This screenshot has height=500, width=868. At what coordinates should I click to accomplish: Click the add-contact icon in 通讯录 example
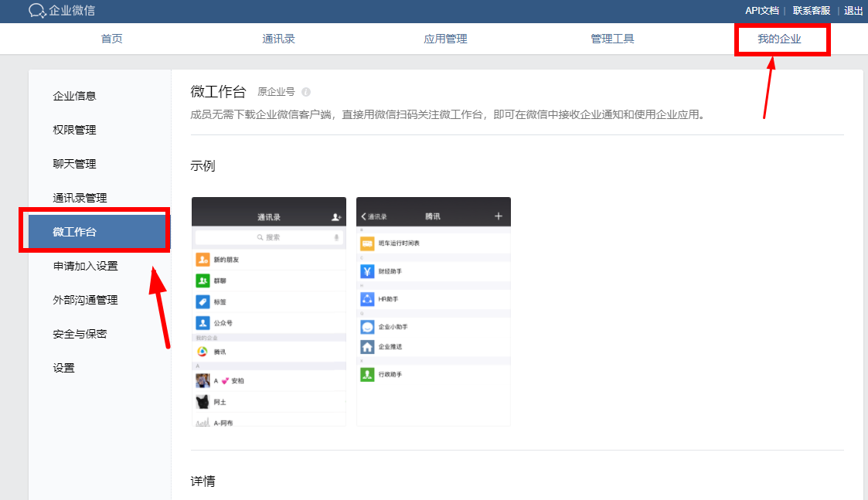[x=336, y=217]
